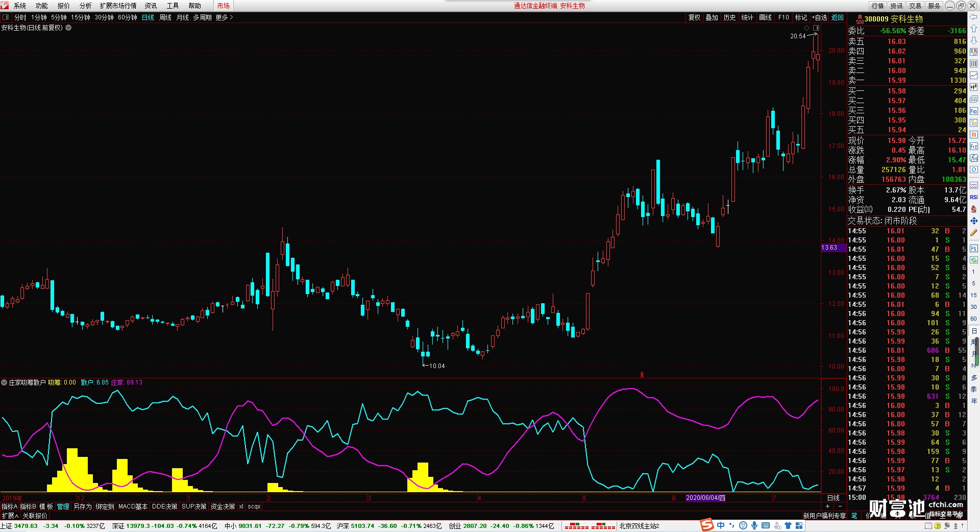
Task: Click the soft keyboard icon in input bar
Action: coord(766,525)
